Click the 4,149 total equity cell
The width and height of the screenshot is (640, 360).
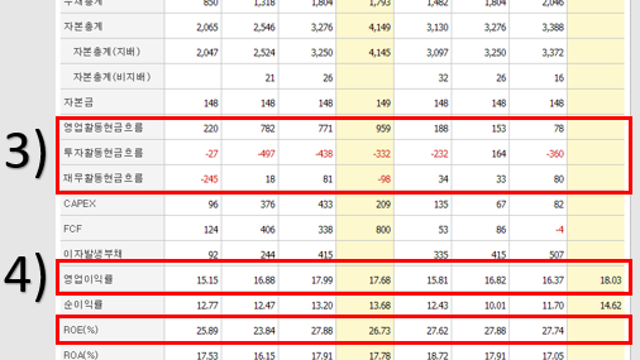click(x=380, y=28)
